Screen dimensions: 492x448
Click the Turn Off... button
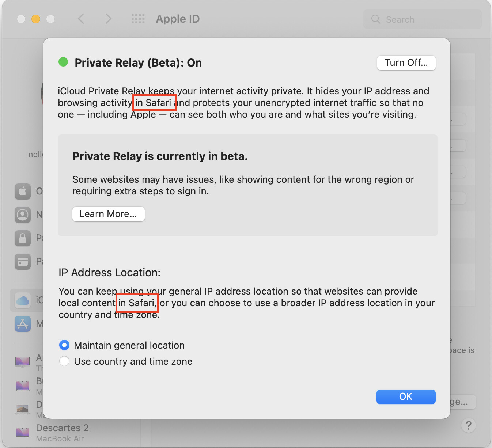(x=406, y=63)
